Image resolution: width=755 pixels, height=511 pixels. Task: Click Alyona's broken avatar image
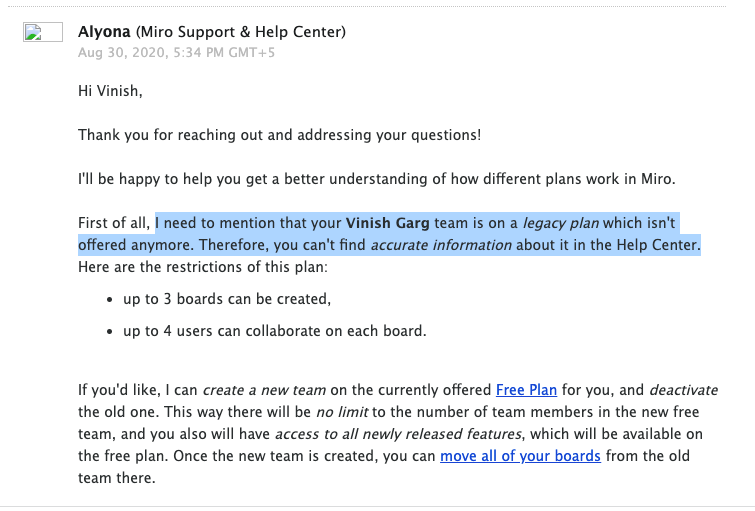(x=43, y=32)
